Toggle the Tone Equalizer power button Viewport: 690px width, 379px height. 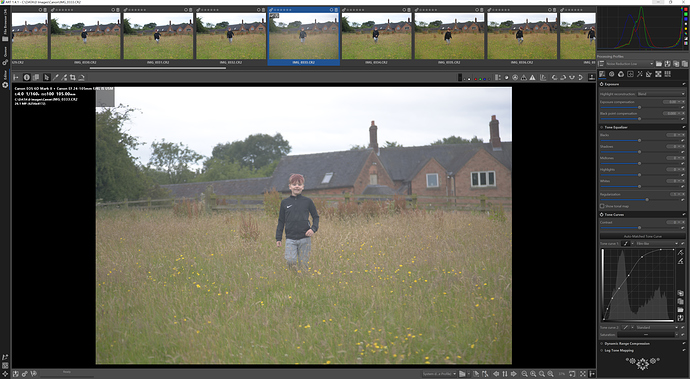[602, 127]
